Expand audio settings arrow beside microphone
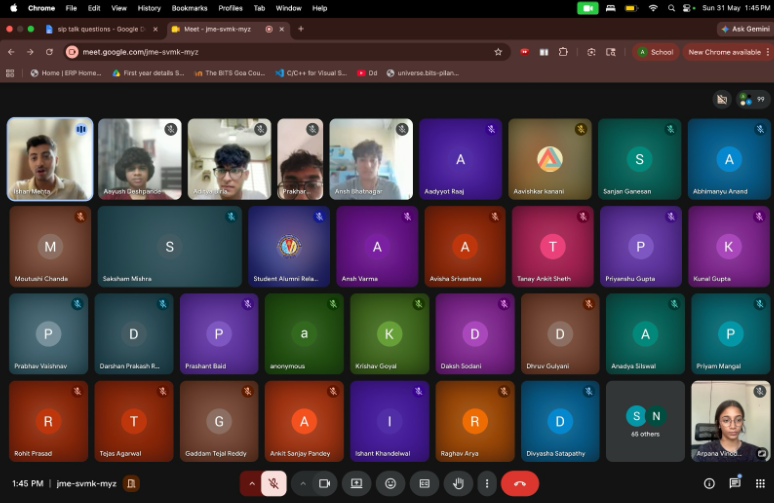 coord(252,484)
